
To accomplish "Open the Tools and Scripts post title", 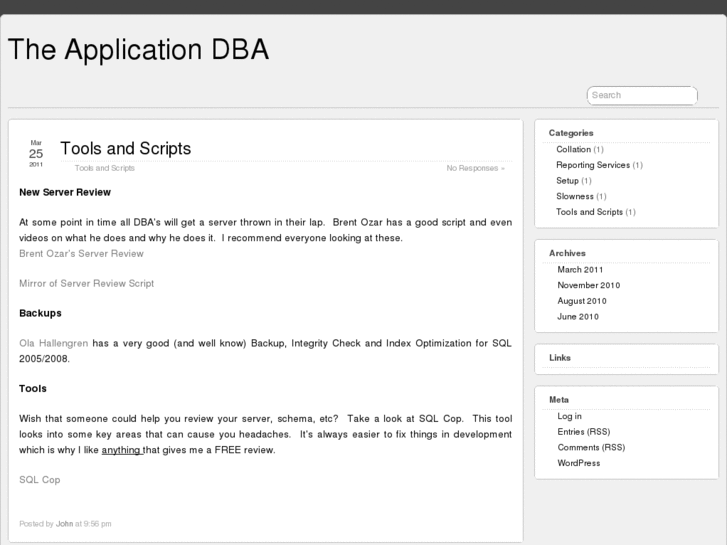I will pos(125,148).
